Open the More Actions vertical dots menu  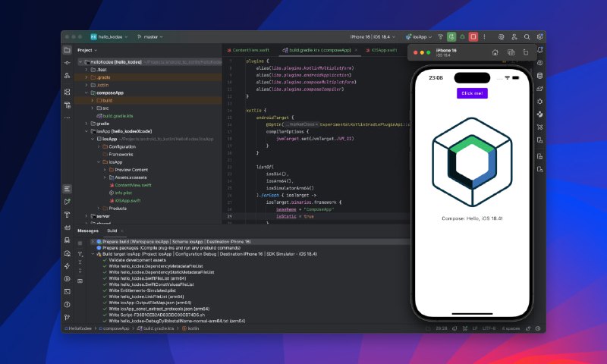tap(484, 36)
